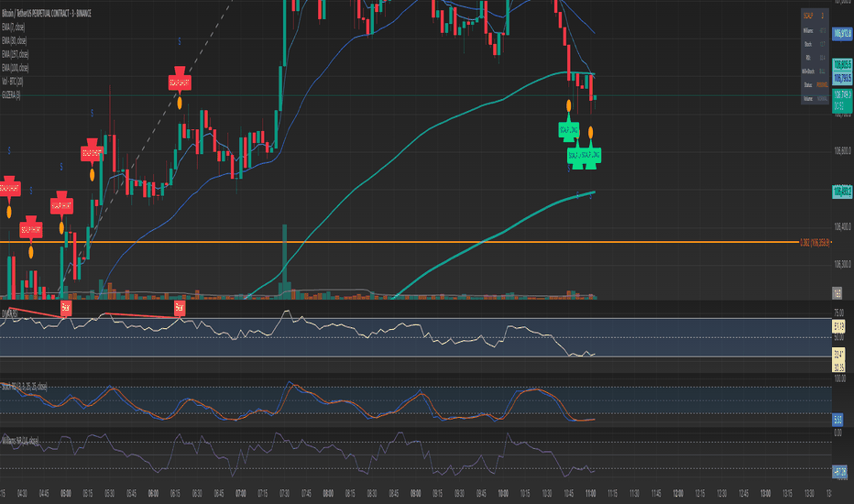Select the orange 0.382 horizontal Fibonacci line
This screenshot has height=504, width=854.
coord(400,242)
